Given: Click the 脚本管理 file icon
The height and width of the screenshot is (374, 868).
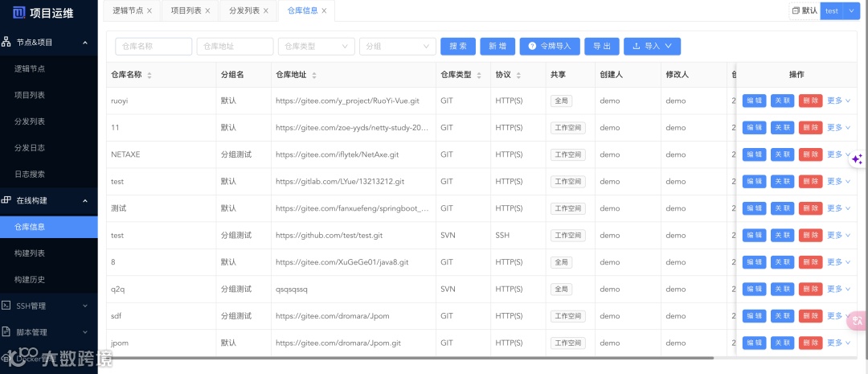Looking at the screenshot, I should click(6, 332).
